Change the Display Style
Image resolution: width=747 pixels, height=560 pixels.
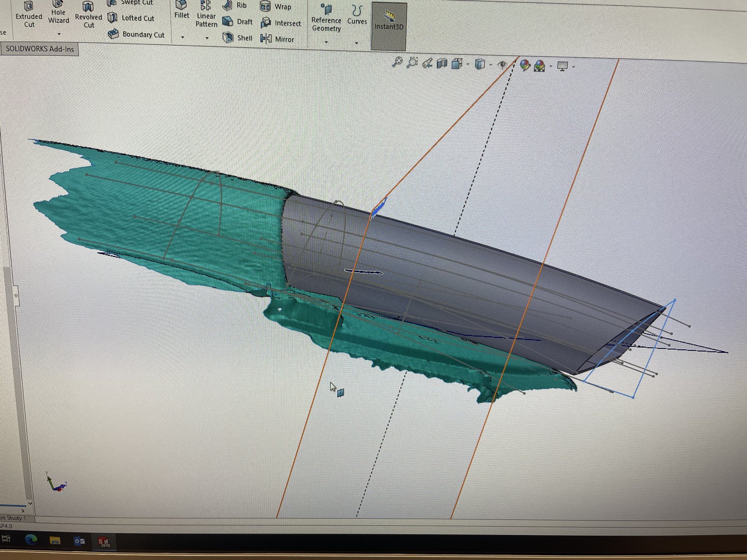tap(480, 64)
